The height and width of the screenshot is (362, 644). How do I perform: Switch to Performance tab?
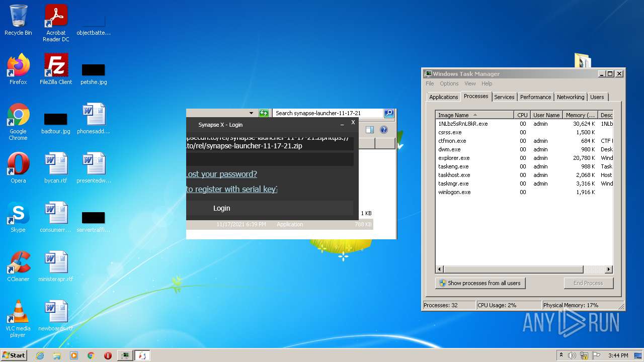[535, 97]
